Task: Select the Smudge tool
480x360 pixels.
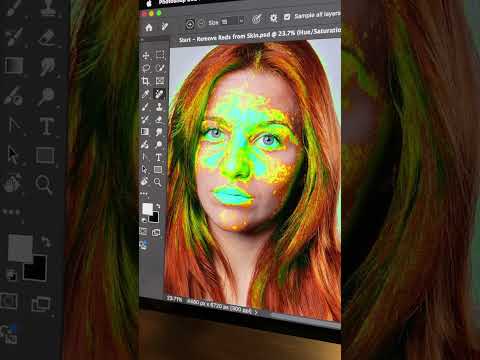Action: [159, 132]
